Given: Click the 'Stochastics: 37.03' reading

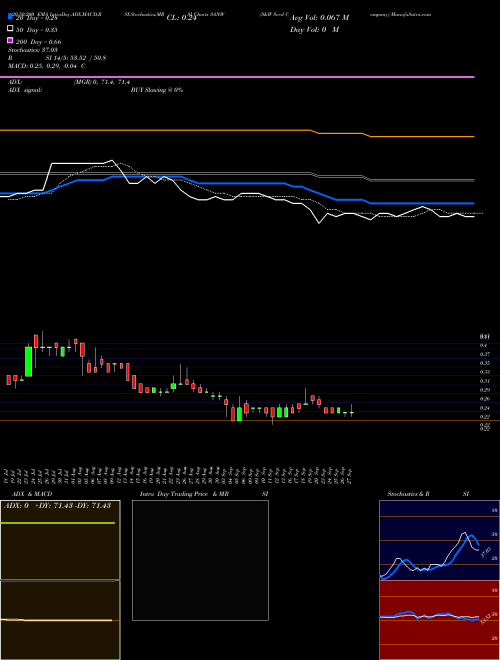Looking at the screenshot, I should tap(32, 50).
